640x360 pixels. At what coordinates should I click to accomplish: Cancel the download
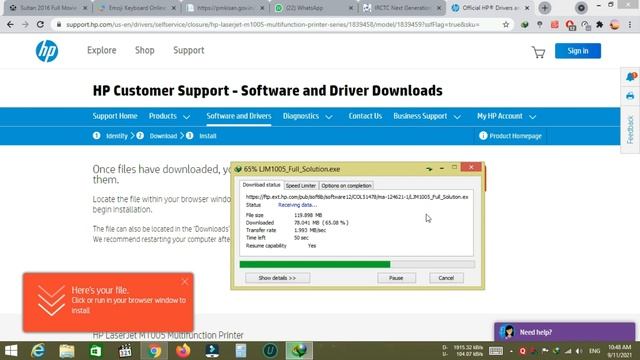tap(446, 278)
